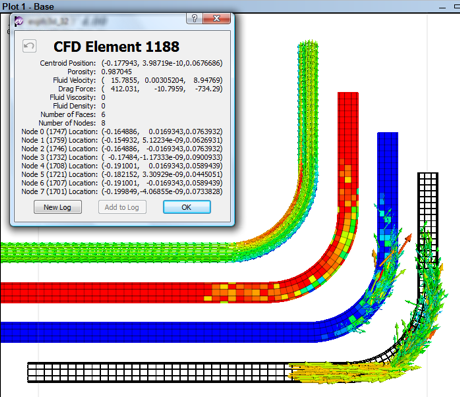Pick an element on the blue pipe's horizontal section
This screenshot has height=397, width=460.
click(x=157, y=332)
